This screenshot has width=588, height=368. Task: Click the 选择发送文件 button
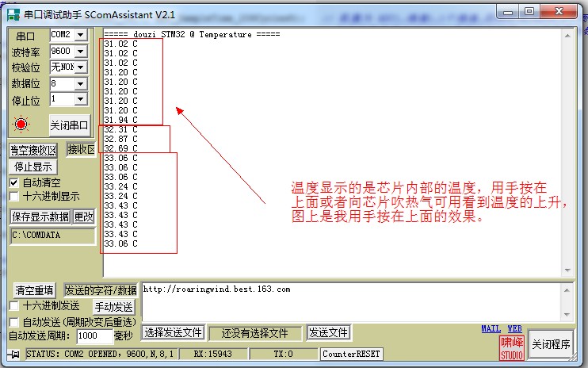pos(174,332)
